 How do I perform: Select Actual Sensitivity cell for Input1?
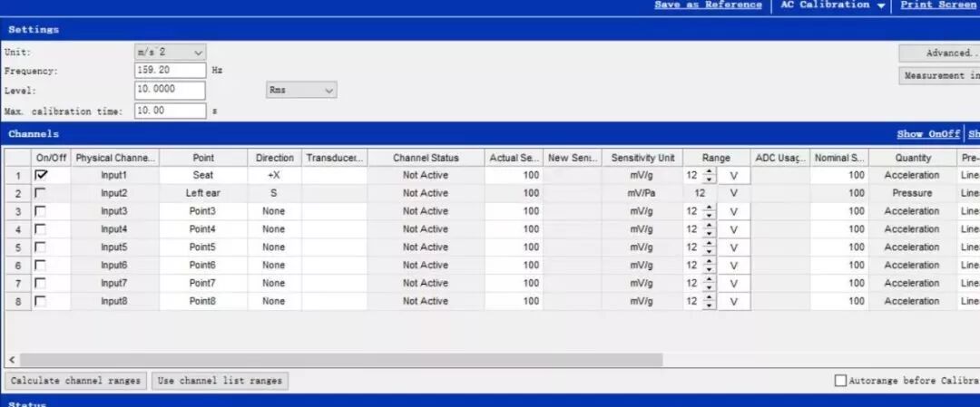coord(513,176)
